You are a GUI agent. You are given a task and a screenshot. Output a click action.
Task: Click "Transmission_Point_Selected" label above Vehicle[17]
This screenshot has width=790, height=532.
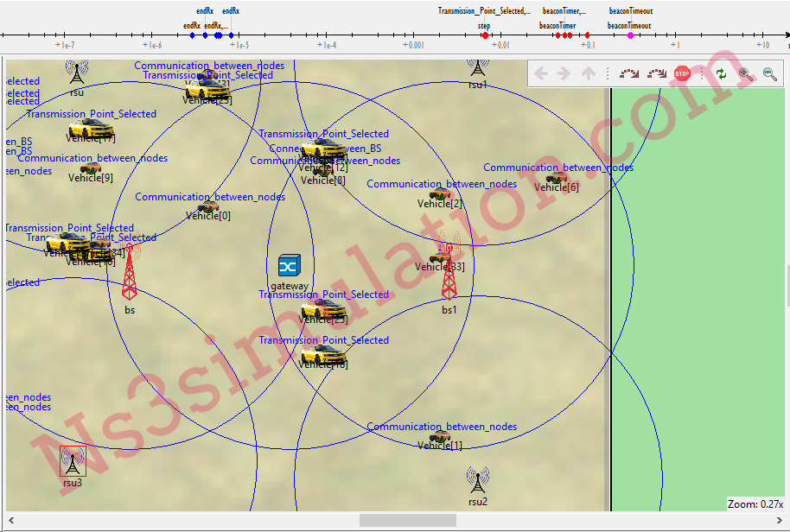tap(92, 114)
